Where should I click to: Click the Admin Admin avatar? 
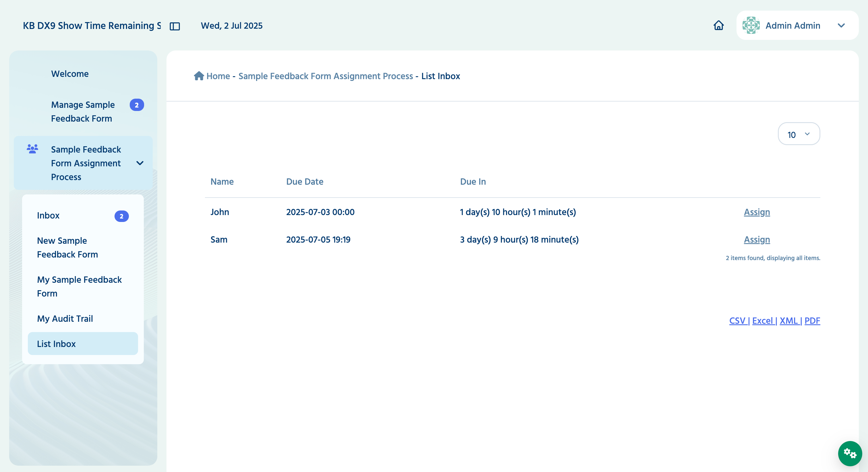pyautogui.click(x=751, y=25)
